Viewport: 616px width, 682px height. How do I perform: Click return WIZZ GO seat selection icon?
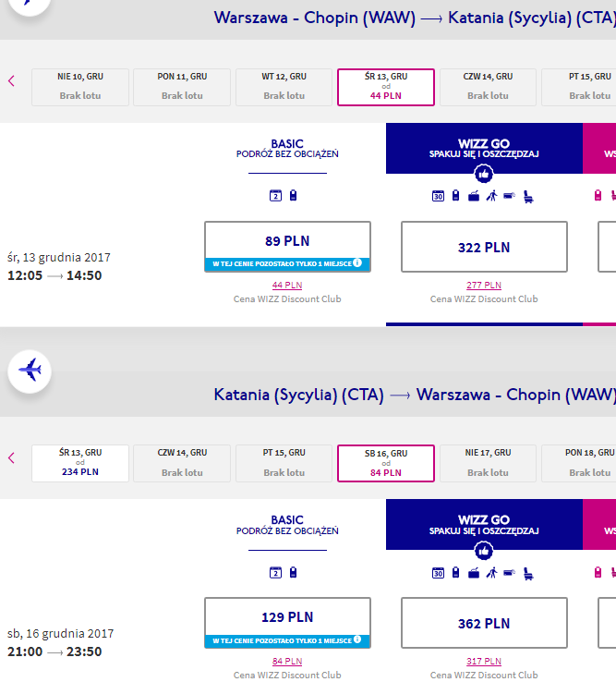[x=528, y=574]
